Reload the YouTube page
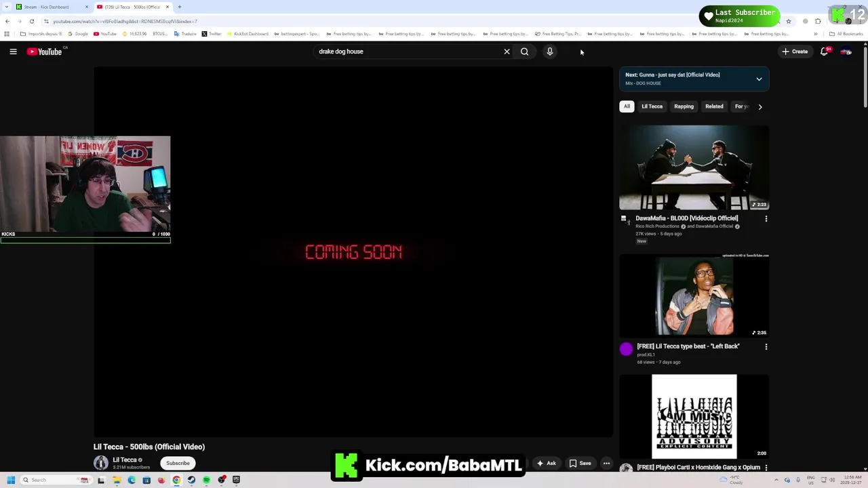 (31, 21)
